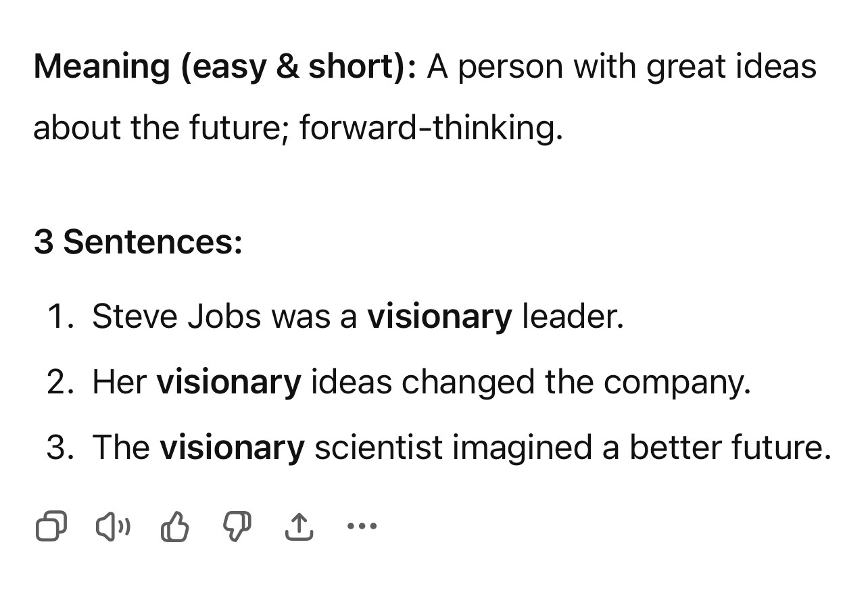This screenshot has height=605, width=868.
Task: Open more options three-dot menu
Action: click(x=361, y=525)
